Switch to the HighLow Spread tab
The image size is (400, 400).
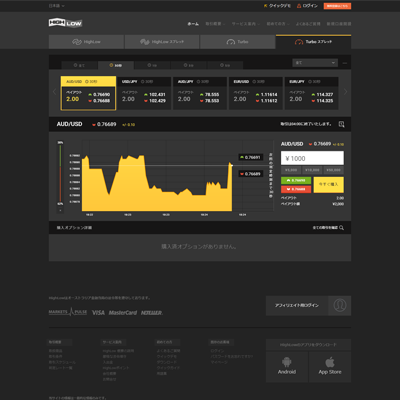point(162,42)
